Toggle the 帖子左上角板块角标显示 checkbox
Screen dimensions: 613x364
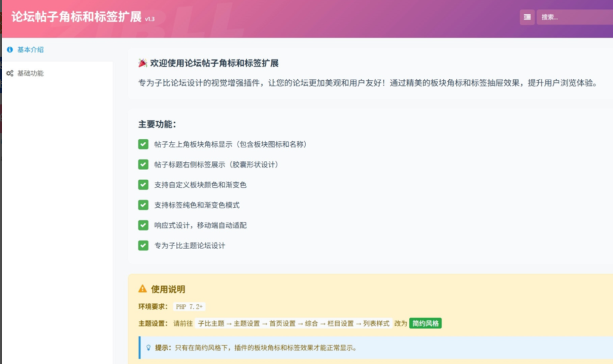click(143, 144)
